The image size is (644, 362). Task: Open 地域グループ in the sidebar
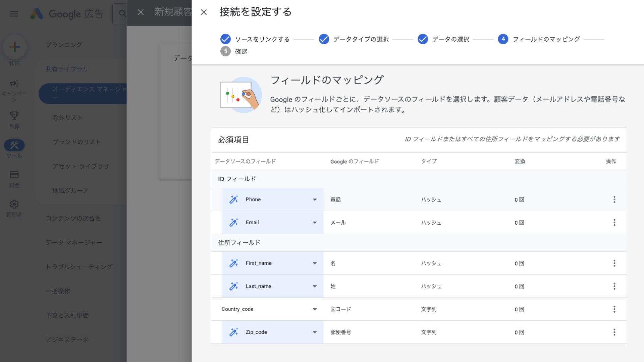(70, 190)
